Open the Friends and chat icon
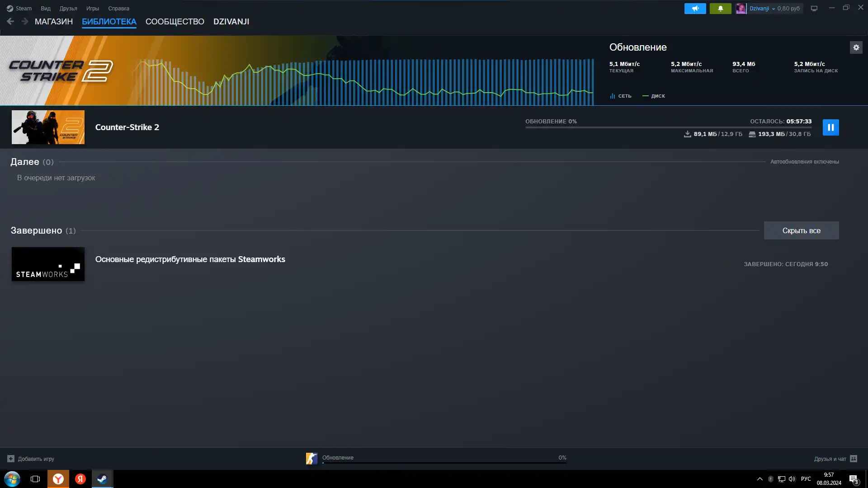The width and height of the screenshot is (868, 488). tap(854, 459)
